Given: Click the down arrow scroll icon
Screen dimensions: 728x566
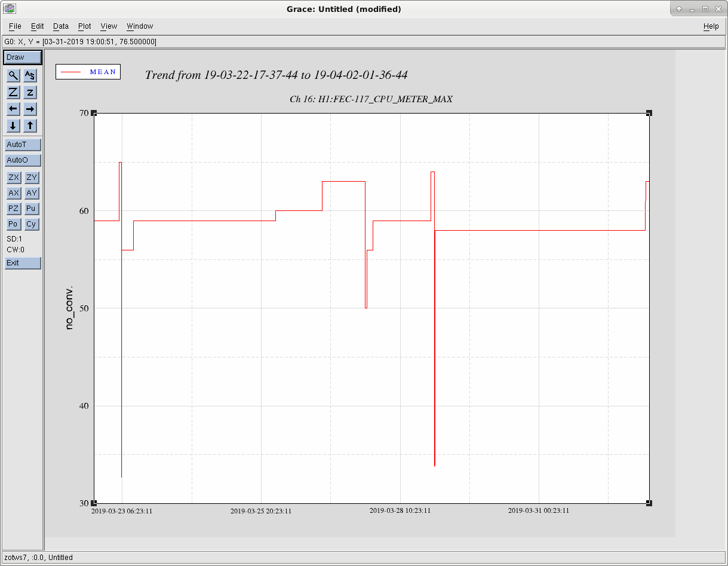Looking at the screenshot, I should [x=13, y=126].
